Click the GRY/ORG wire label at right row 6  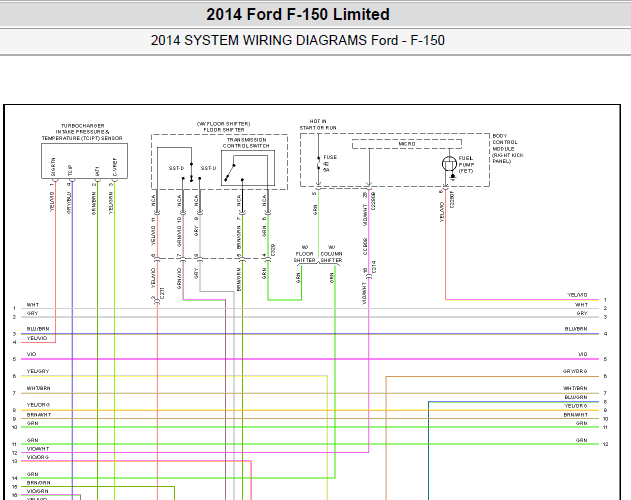tap(575, 371)
